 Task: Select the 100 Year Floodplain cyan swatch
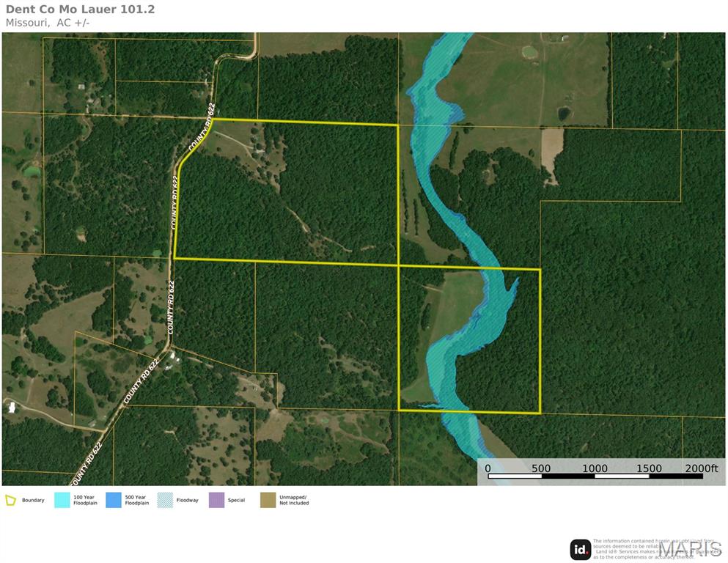[62, 500]
